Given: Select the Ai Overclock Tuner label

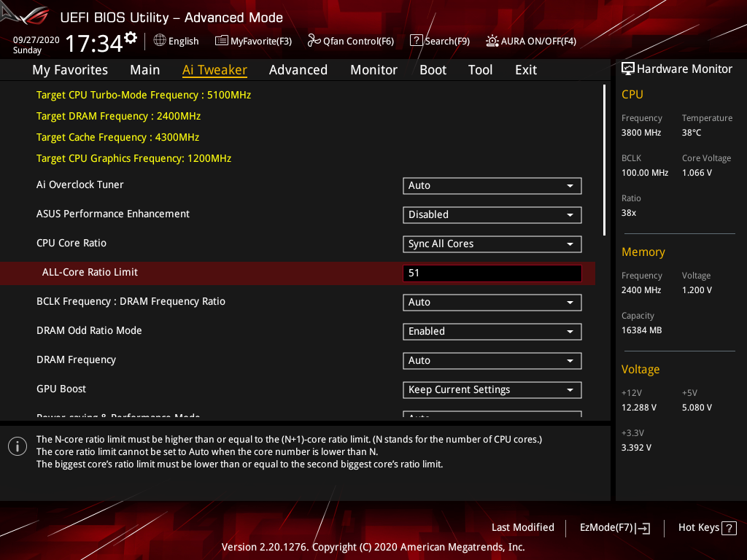Looking at the screenshot, I should tap(80, 184).
